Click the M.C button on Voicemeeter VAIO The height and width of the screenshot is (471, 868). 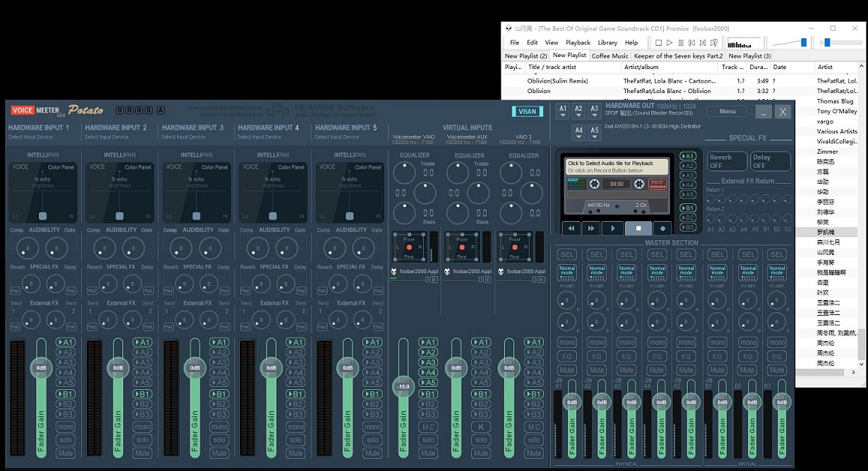(428, 427)
